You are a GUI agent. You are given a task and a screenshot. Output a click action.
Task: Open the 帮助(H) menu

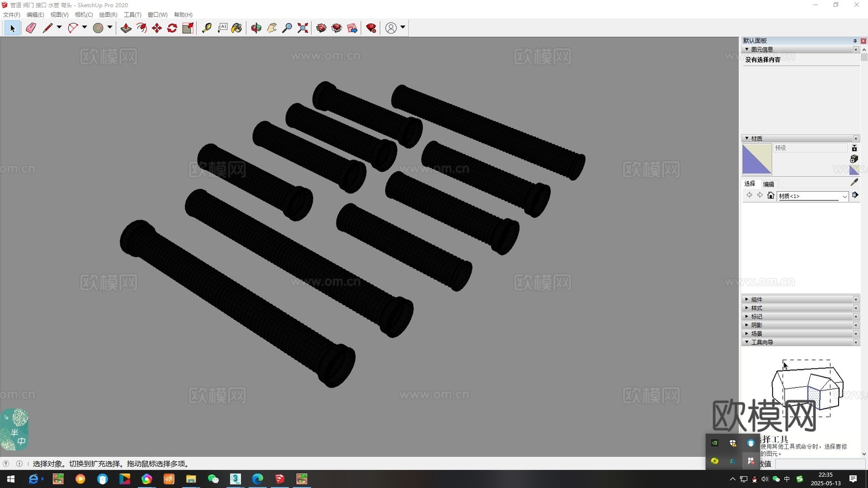tap(183, 15)
